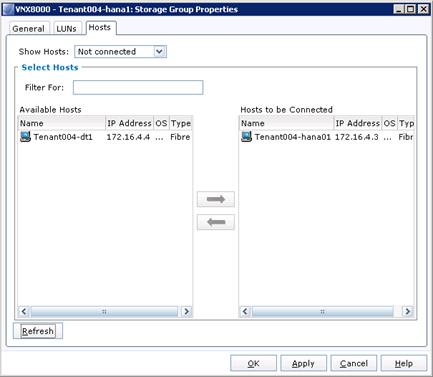Select the Tenant004-hana01 host name

coord(293,137)
